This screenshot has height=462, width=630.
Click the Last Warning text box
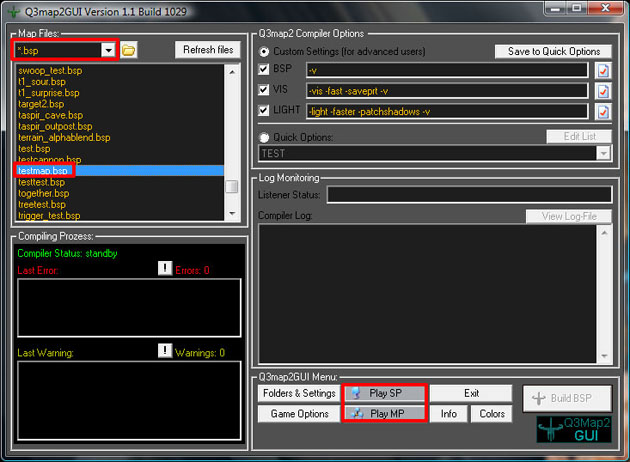[129, 400]
